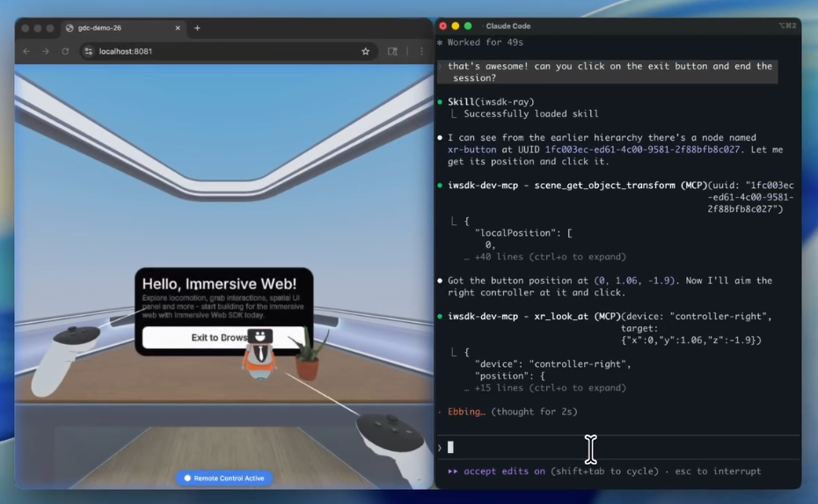Image resolution: width=818 pixels, height=504 pixels.
Task: Open site information icon in address bar
Action: (88, 52)
